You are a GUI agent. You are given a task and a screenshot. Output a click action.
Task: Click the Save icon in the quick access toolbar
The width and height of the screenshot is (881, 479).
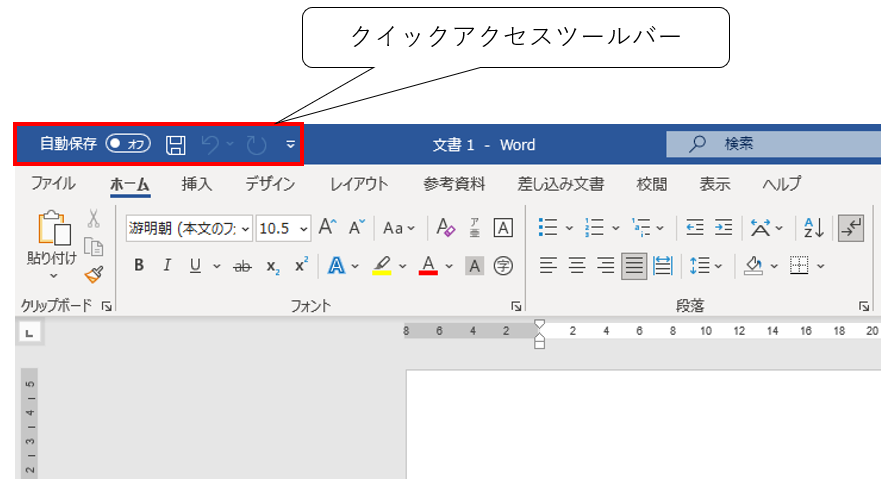175,145
